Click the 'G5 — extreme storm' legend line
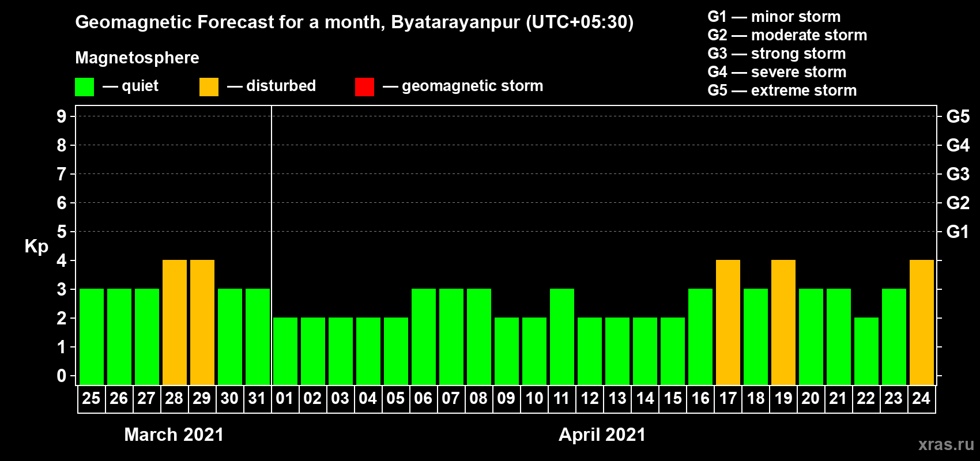The height and width of the screenshot is (461, 980). (782, 90)
